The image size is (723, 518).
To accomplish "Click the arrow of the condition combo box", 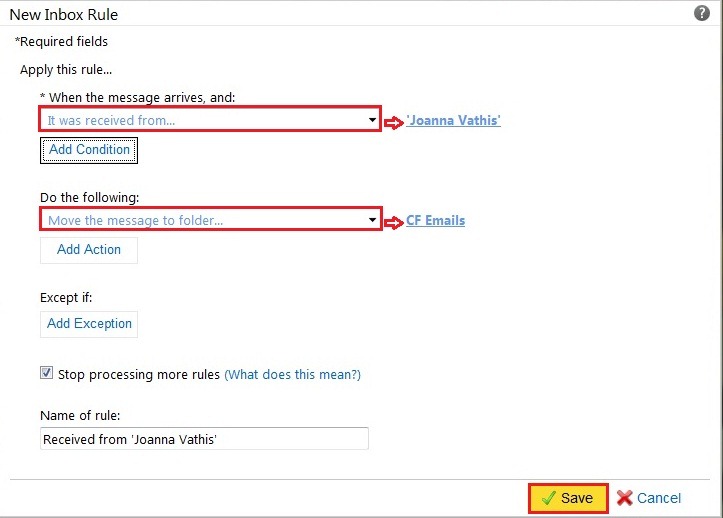I will [x=372, y=120].
